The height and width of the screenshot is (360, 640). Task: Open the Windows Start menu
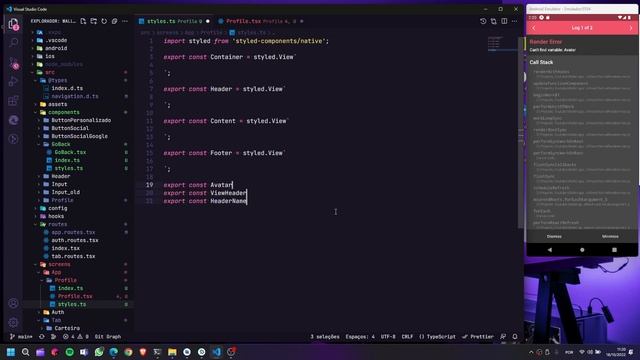point(11,352)
